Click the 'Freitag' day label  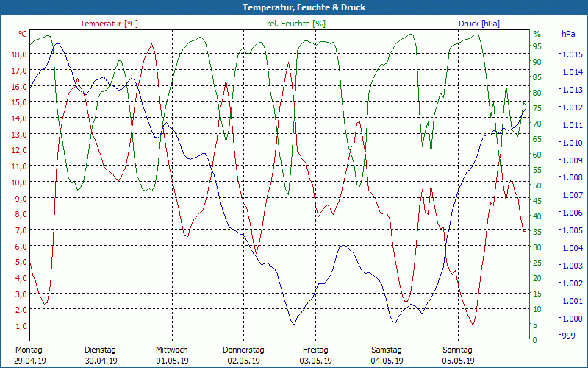tap(315, 350)
